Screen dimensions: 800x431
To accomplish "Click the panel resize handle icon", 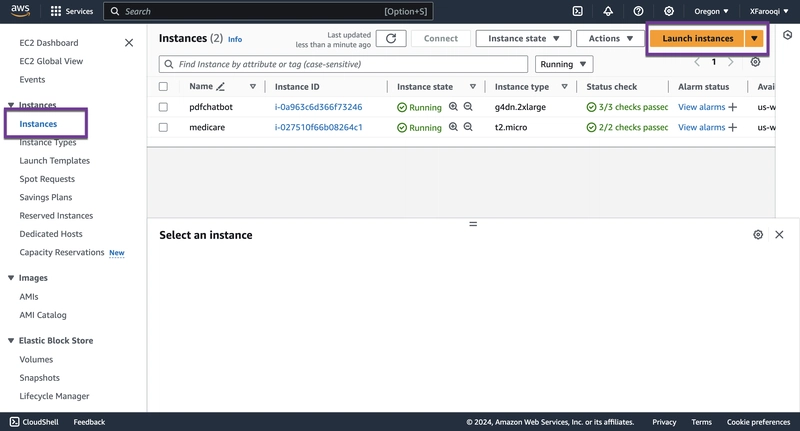I will [x=473, y=224].
